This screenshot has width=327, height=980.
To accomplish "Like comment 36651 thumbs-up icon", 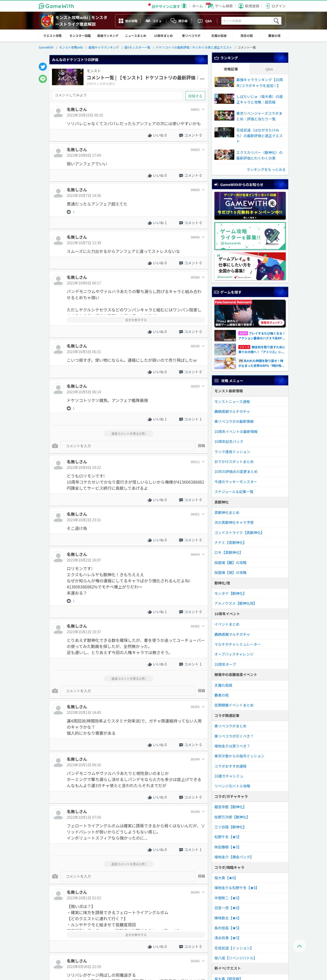I will pos(149,135).
